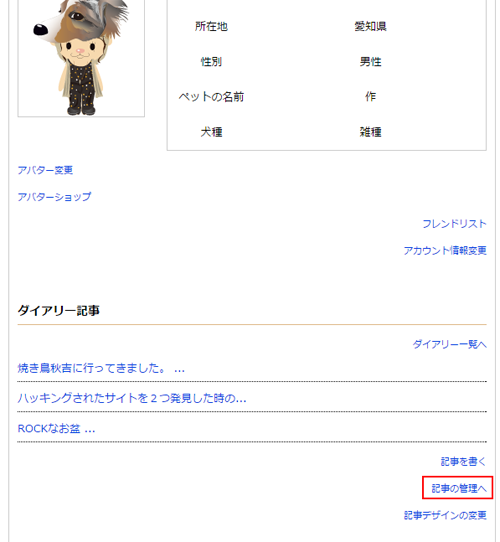This screenshot has width=500, height=542.
Task: Click the ペットの名前 label
Action: 211,97
